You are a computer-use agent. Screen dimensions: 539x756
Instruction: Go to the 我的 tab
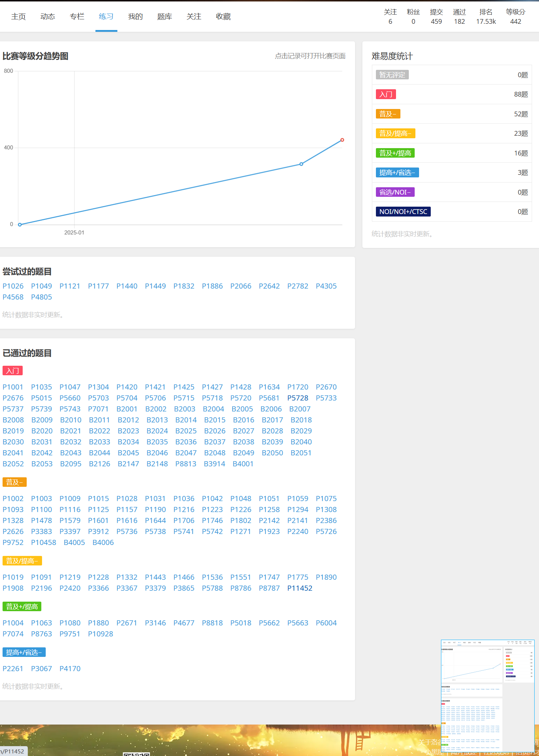click(135, 16)
